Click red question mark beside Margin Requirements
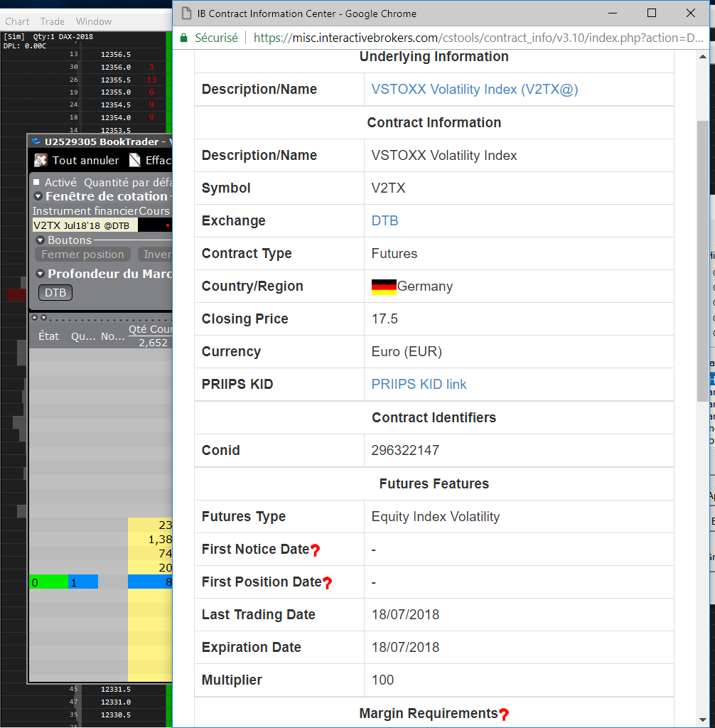This screenshot has width=715, height=728. click(x=504, y=714)
